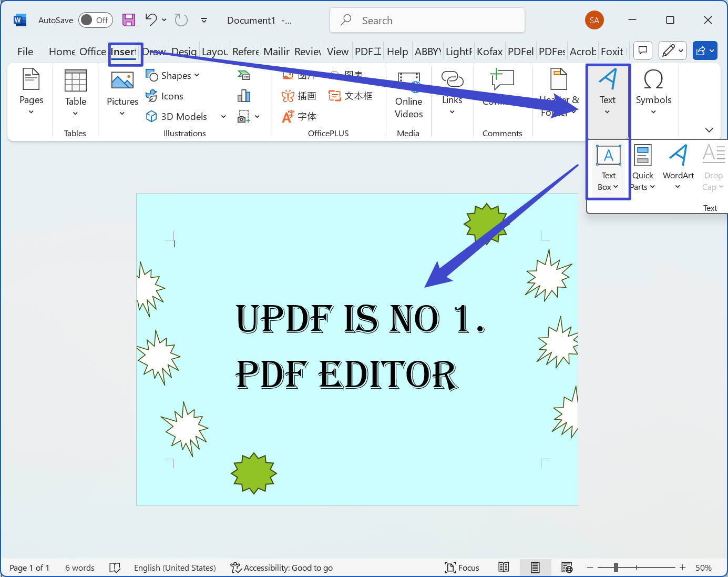Click the 6 words count
The width and height of the screenshot is (728, 577).
click(80, 568)
